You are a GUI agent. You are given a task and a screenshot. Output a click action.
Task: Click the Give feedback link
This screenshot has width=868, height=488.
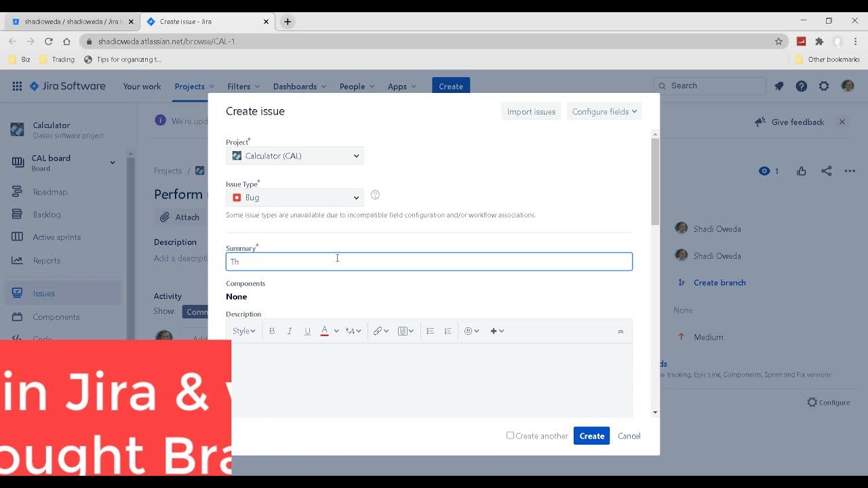click(789, 122)
